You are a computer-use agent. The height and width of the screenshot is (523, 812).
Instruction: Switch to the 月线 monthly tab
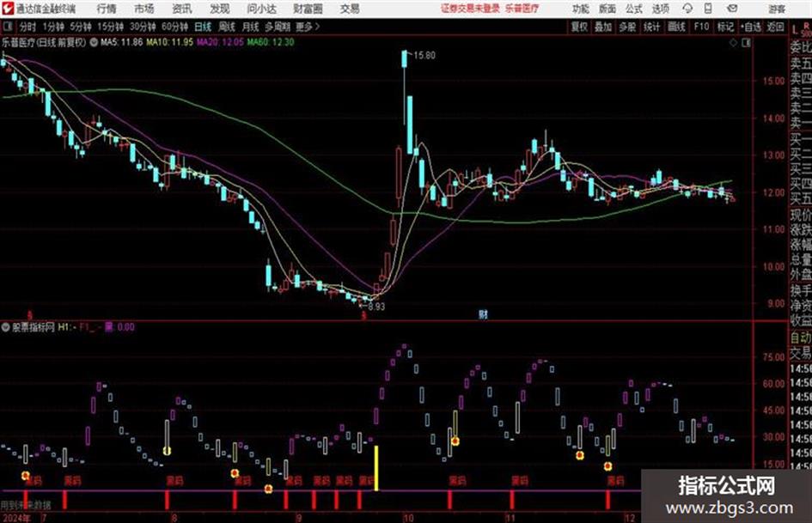coord(251,27)
